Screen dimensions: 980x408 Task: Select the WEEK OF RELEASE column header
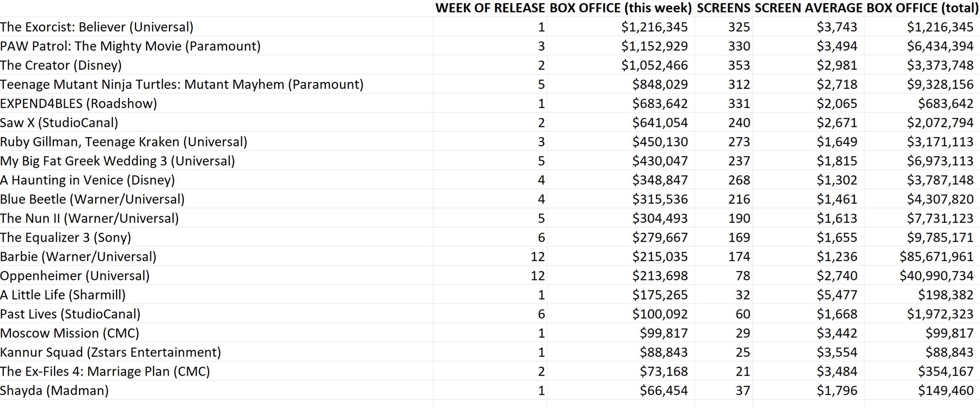490,8
